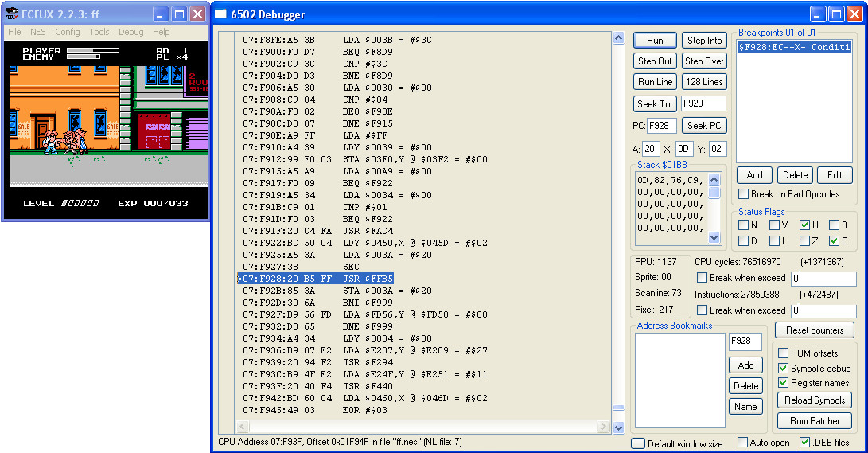
Task: Click stack view scroll up arrow
Action: (714, 179)
